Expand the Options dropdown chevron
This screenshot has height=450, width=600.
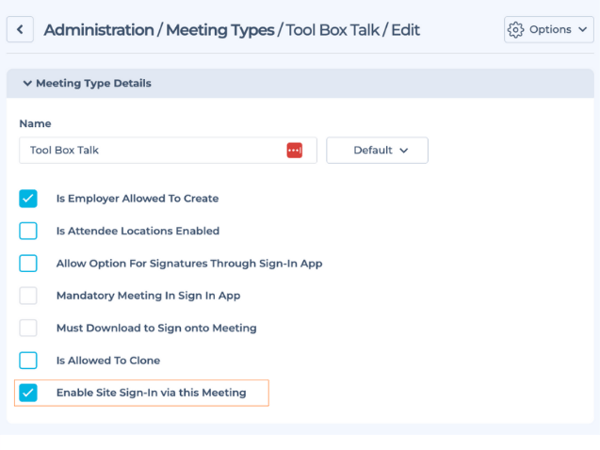pos(583,29)
